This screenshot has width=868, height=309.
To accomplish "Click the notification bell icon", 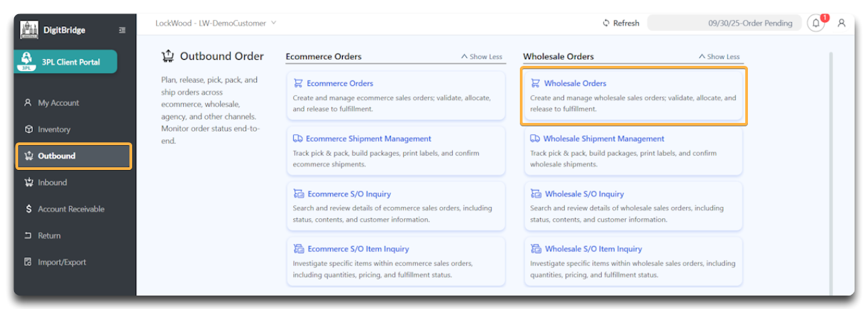I will 816,23.
